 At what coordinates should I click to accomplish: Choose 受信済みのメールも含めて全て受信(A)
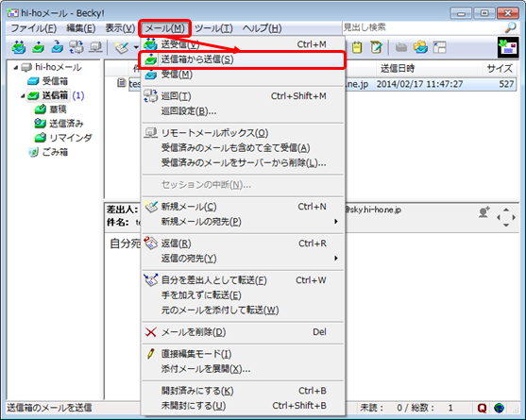[244, 148]
